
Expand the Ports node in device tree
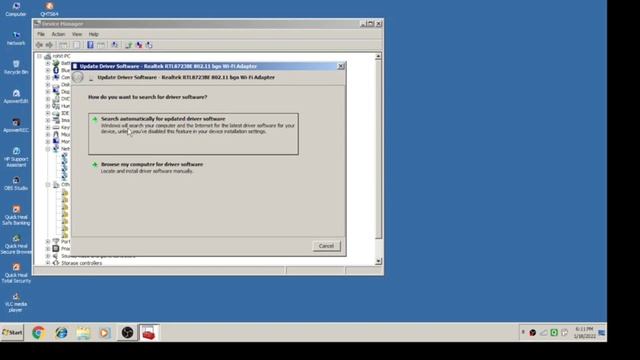pyautogui.click(x=48, y=242)
